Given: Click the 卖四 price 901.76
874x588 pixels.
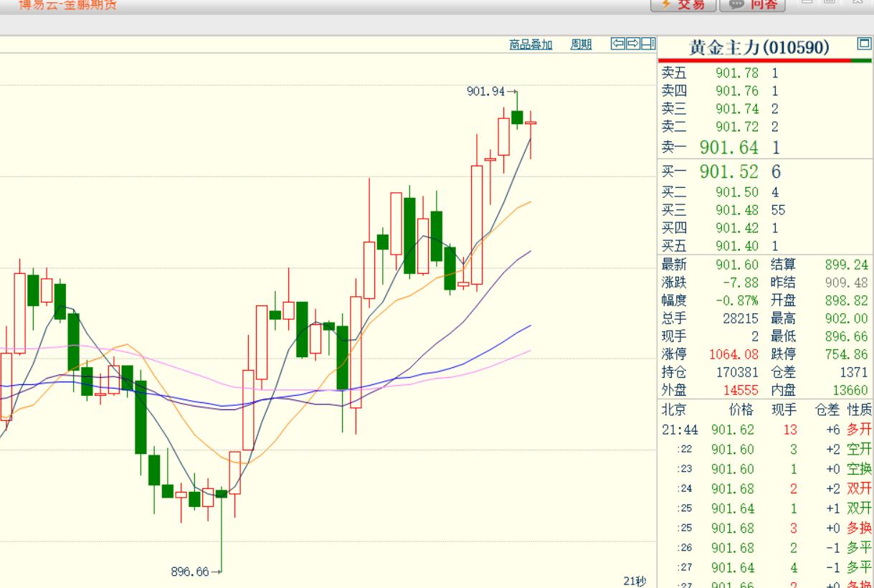Looking at the screenshot, I should (x=736, y=91).
